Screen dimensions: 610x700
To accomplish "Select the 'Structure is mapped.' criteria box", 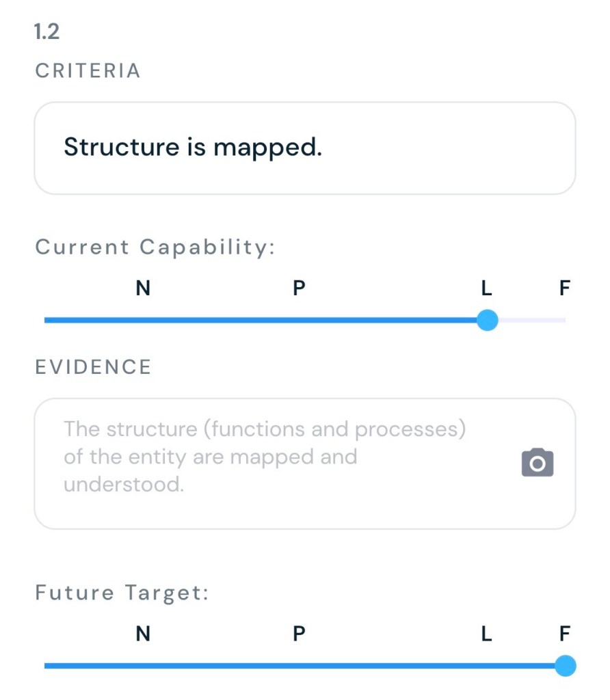I will [x=304, y=148].
